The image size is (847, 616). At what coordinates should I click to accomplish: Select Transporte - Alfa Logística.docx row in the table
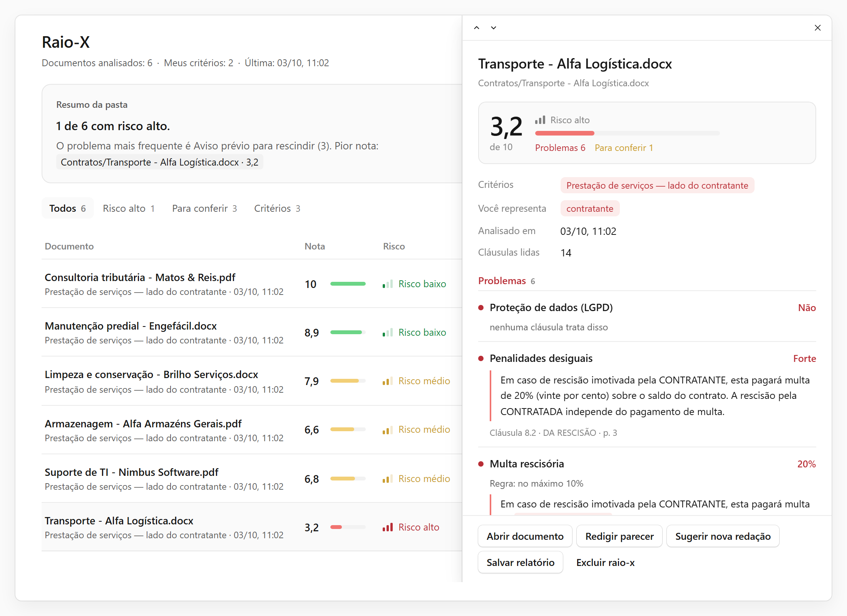(x=252, y=527)
